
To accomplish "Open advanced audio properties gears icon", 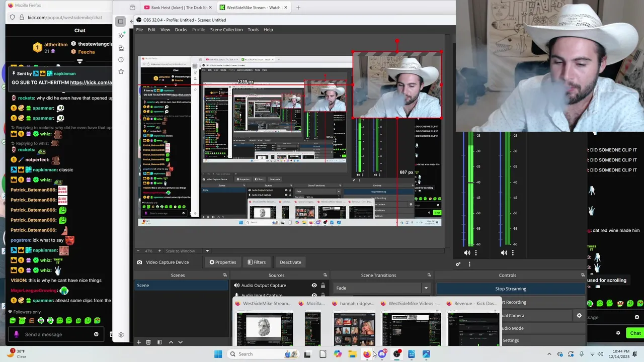I will (x=458, y=264).
